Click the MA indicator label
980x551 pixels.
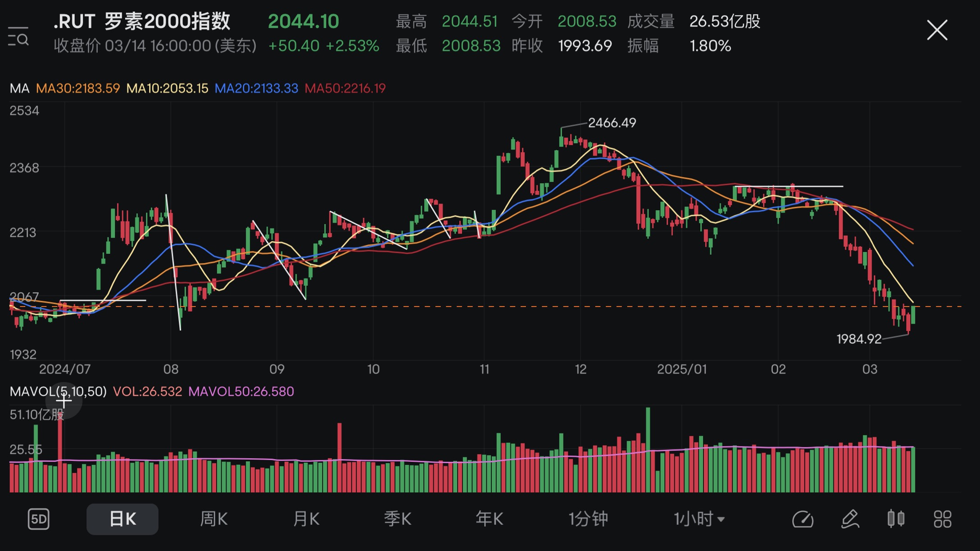[x=19, y=88]
